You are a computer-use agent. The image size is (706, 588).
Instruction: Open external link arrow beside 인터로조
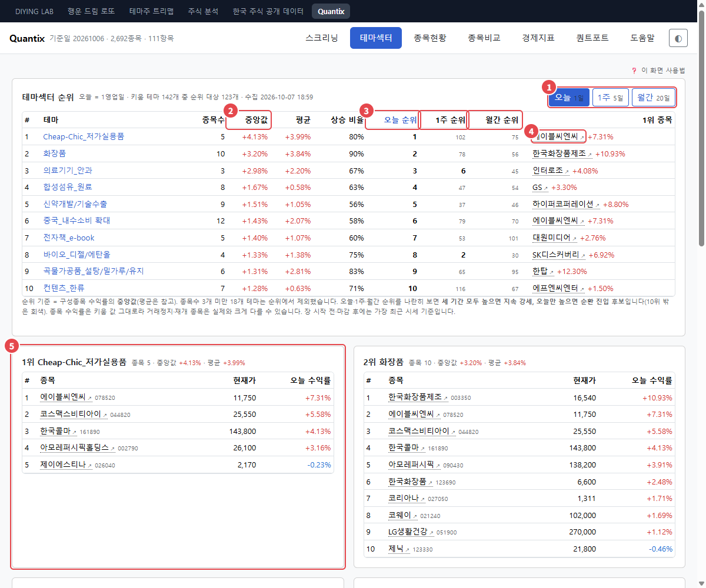click(568, 172)
